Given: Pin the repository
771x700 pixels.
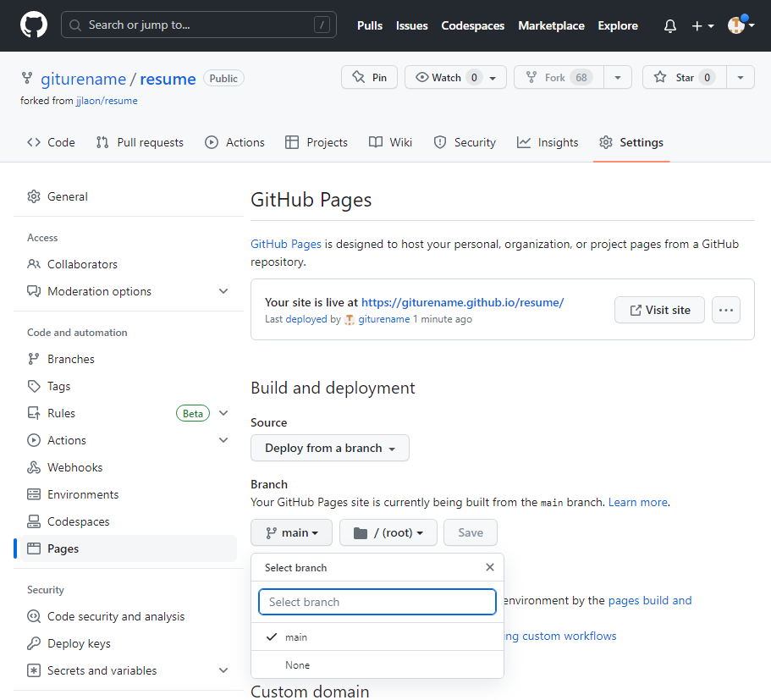Looking at the screenshot, I should click(369, 77).
